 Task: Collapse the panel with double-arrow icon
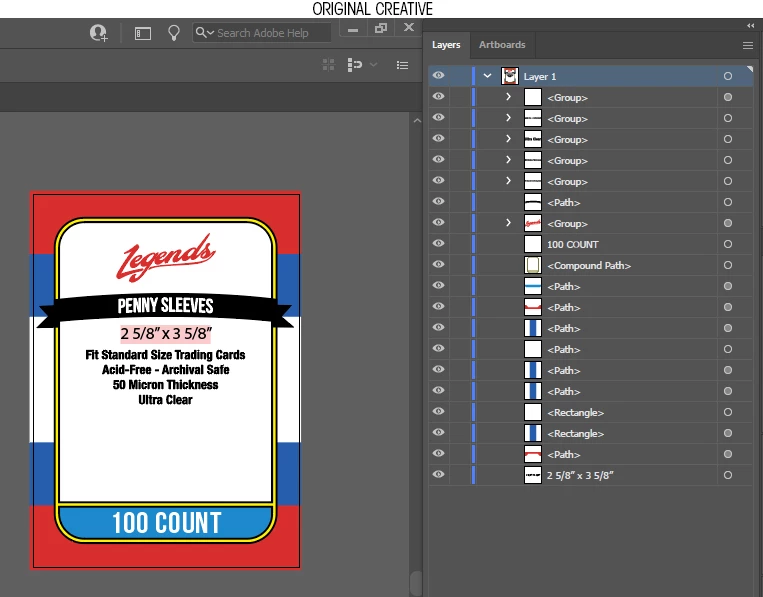pyautogui.click(x=750, y=25)
